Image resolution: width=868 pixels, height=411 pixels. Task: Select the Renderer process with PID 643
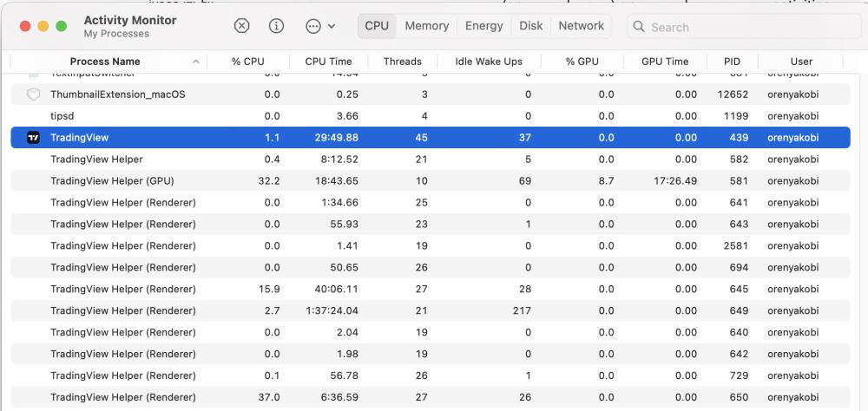[x=431, y=224]
